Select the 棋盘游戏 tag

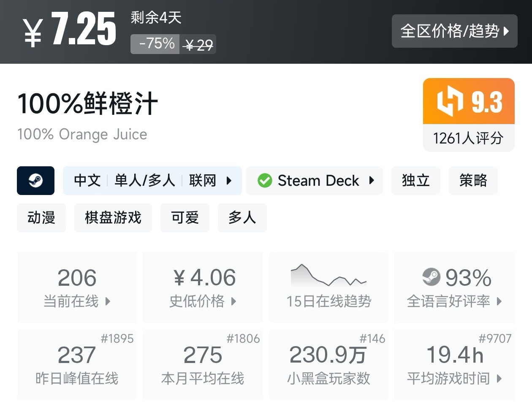click(113, 218)
